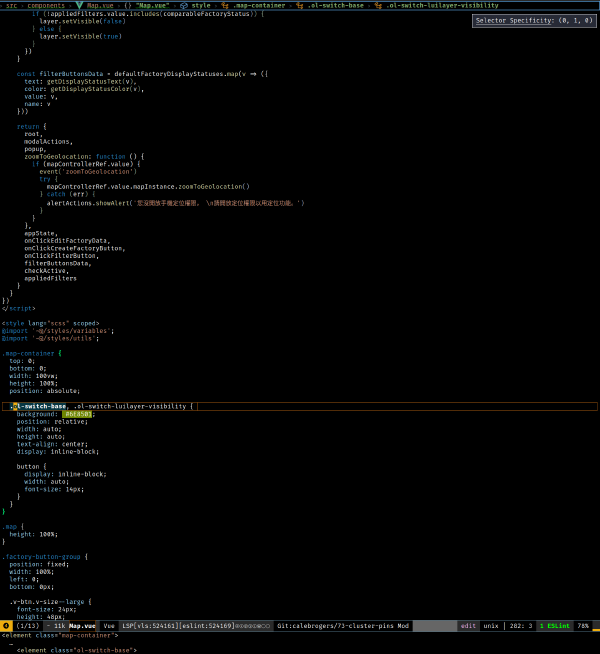Select the "Map.vue" symbol breadcrumb

[152, 5]
